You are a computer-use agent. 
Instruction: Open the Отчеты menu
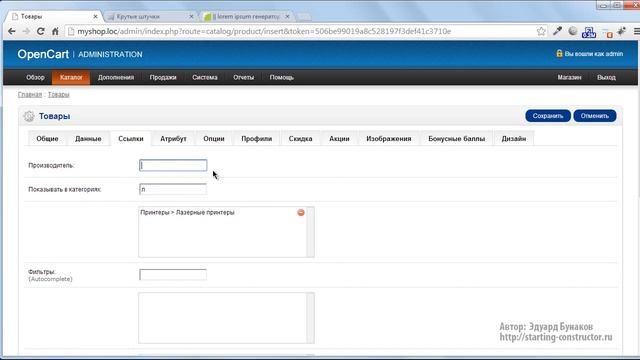244,78
